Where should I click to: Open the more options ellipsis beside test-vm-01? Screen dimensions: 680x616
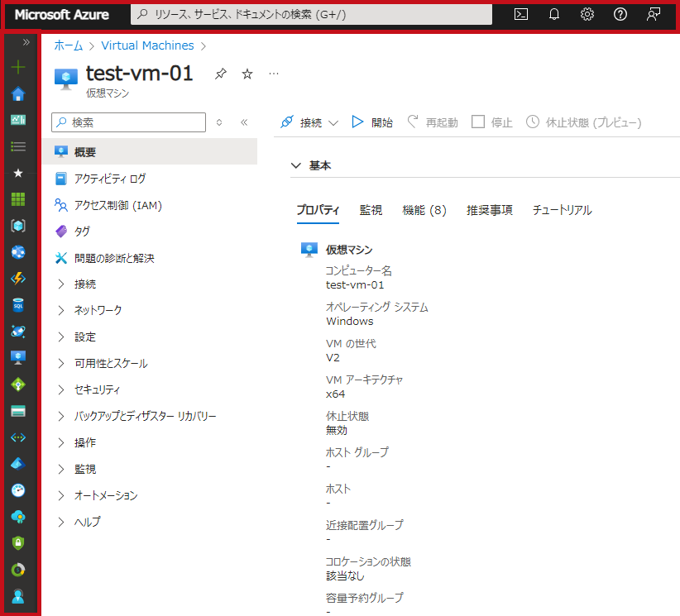pyautogui.click(x=274, y=74)
